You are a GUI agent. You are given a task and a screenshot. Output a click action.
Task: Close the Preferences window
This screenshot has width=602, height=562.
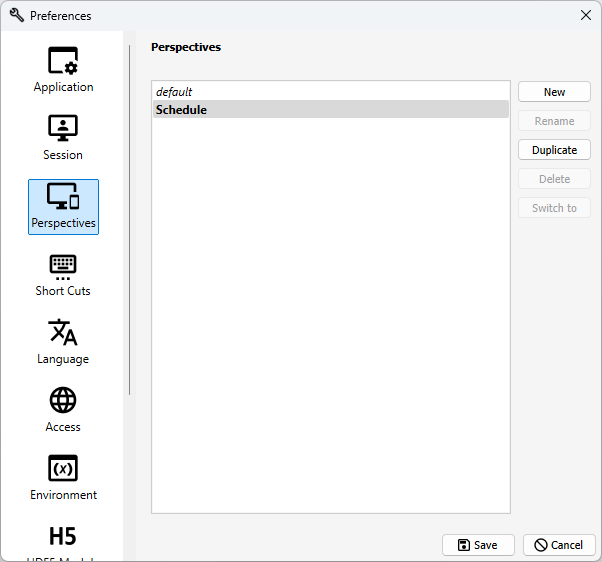click(x=585, y=15)
